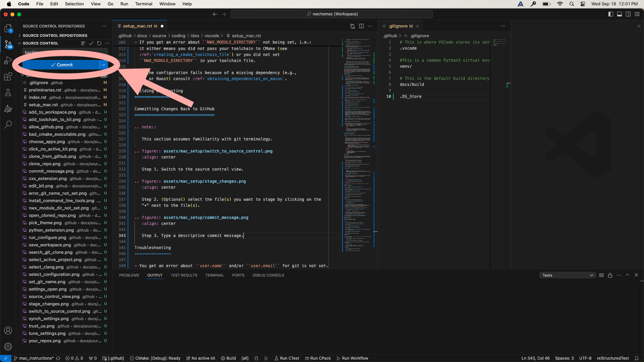
Task: Open the Run and Debug view
Action: click(x=8, y=61)
